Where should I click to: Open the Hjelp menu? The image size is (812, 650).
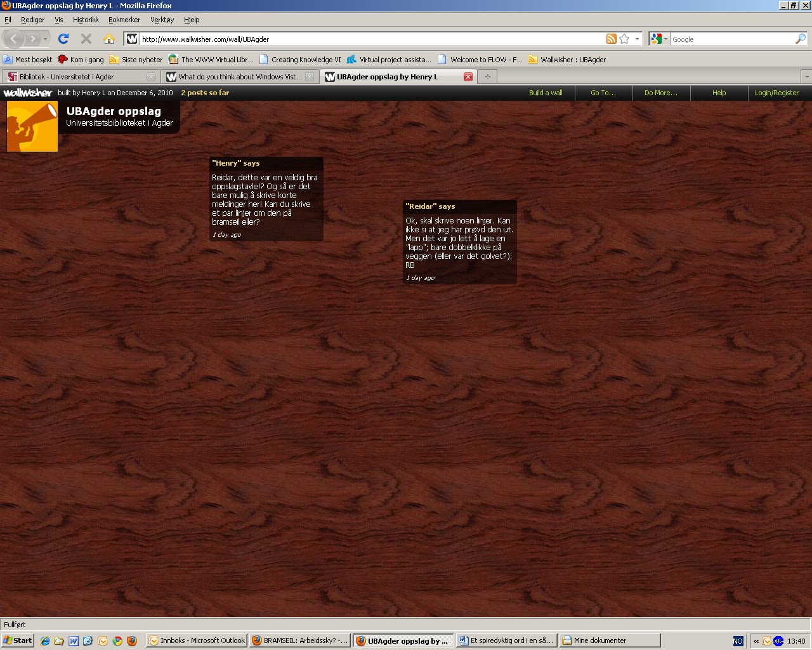[192, 20]
